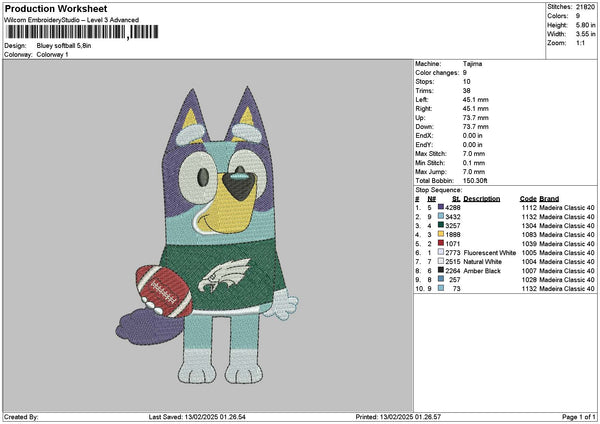The width and height of the screenshot is (600, 424).
Task: Click the 'Max Jump:' label
Action: pos(431,172)
